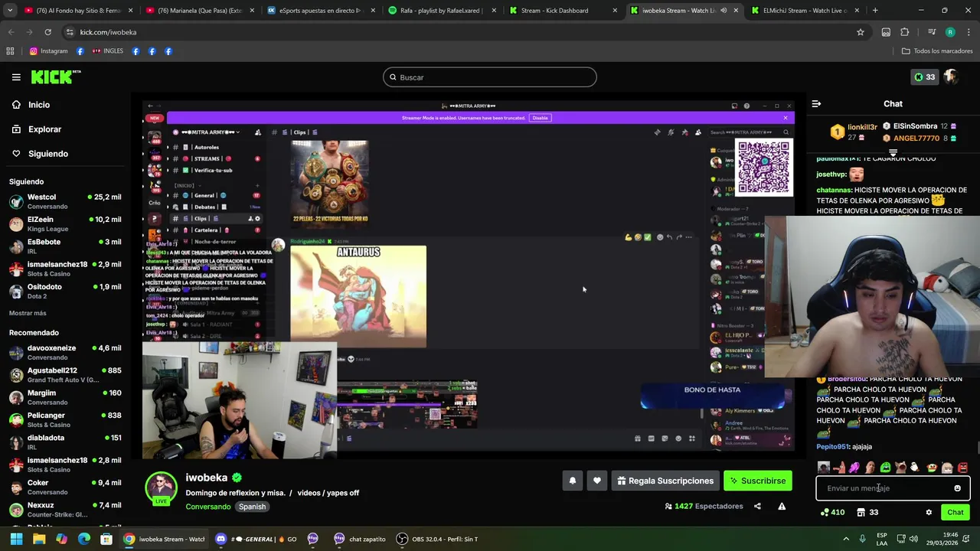
Task: Switch to the 'ELMichiJ Stream' tab
Action: 804,11
